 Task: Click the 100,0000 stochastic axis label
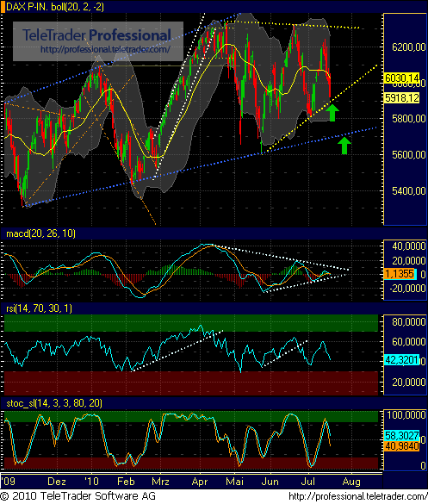(x=406, y=415)
